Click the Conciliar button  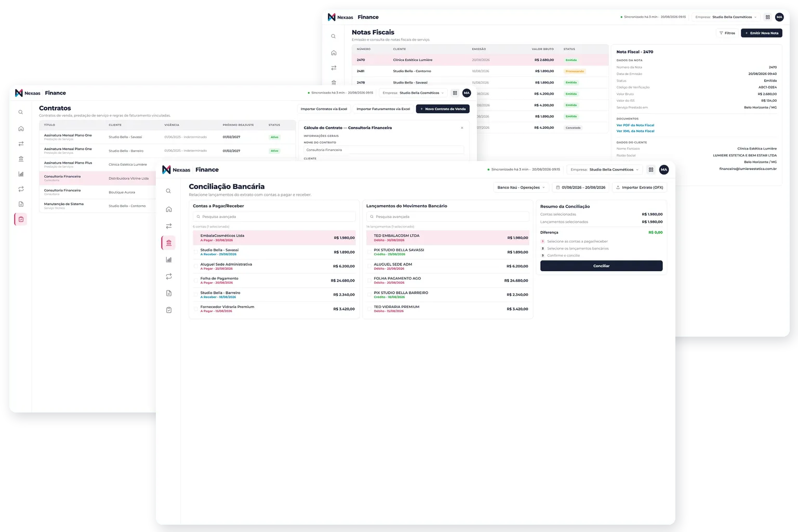[x=601, y=266]
